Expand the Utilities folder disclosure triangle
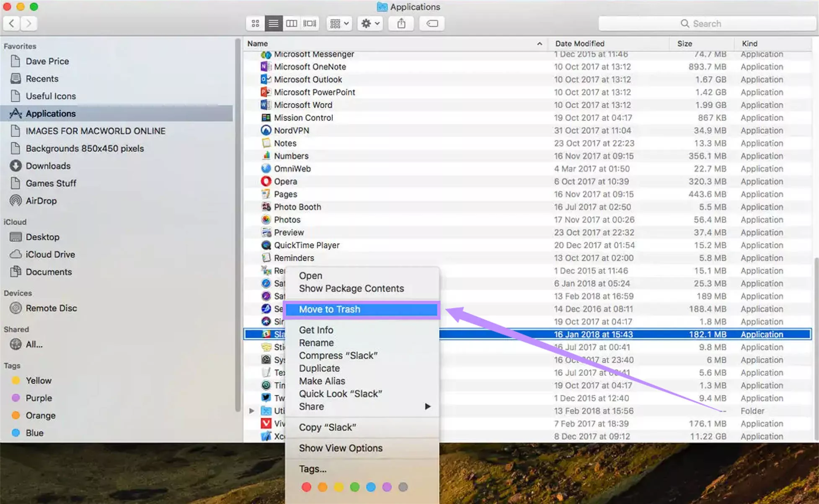The height and width of the screenshot is (504, 819). (251, 411)
